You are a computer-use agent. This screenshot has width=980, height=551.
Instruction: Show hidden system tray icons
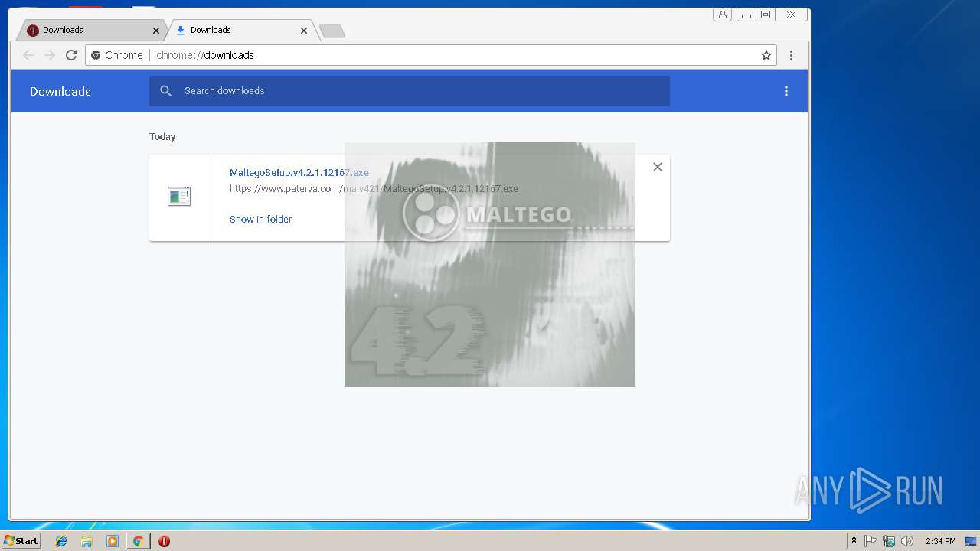(854, 541)
